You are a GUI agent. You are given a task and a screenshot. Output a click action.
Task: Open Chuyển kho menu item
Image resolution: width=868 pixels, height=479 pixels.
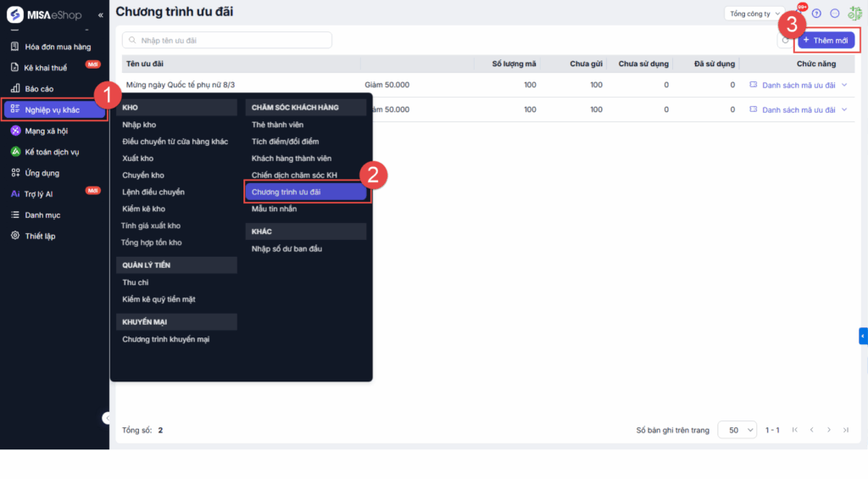(x=142, y=175)
